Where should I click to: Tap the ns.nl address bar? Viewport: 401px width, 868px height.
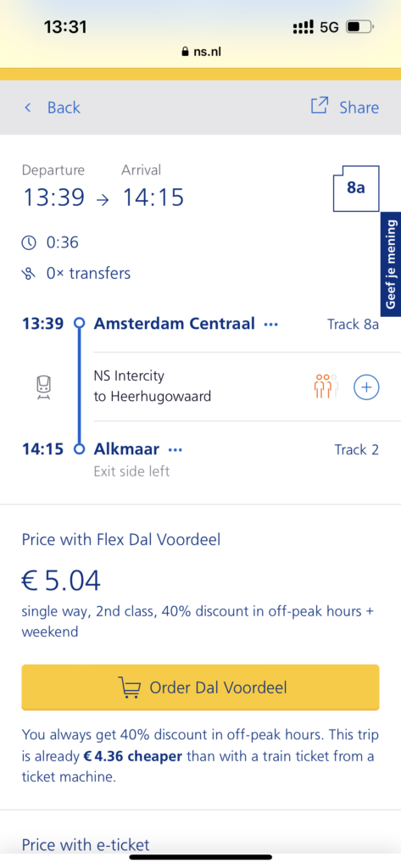201,52
